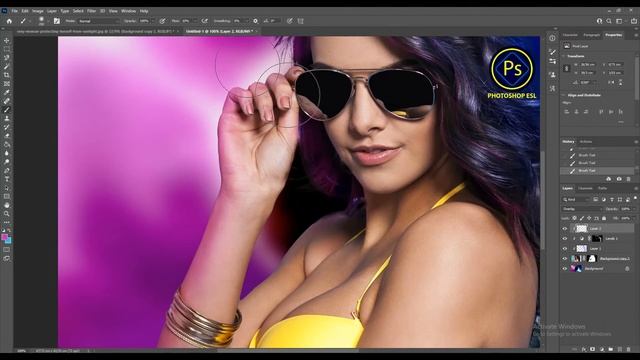
Task: Create a new snapshot in History panel
Action: [619, 179]
